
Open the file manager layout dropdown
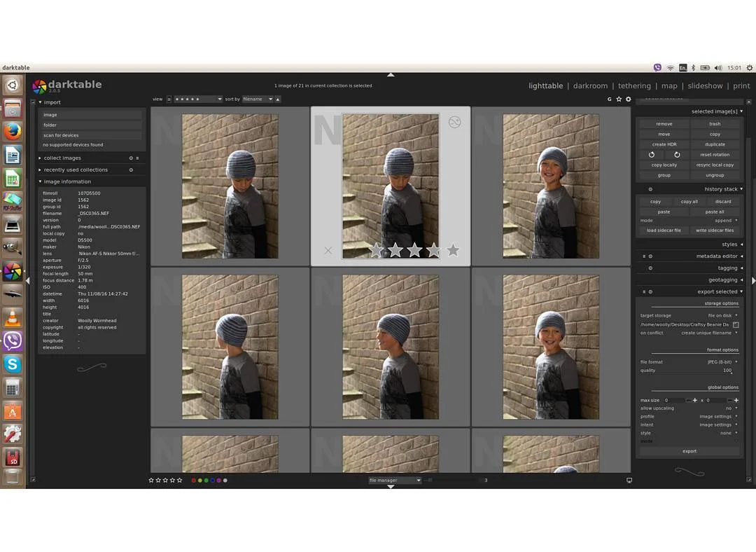(394, 480)
